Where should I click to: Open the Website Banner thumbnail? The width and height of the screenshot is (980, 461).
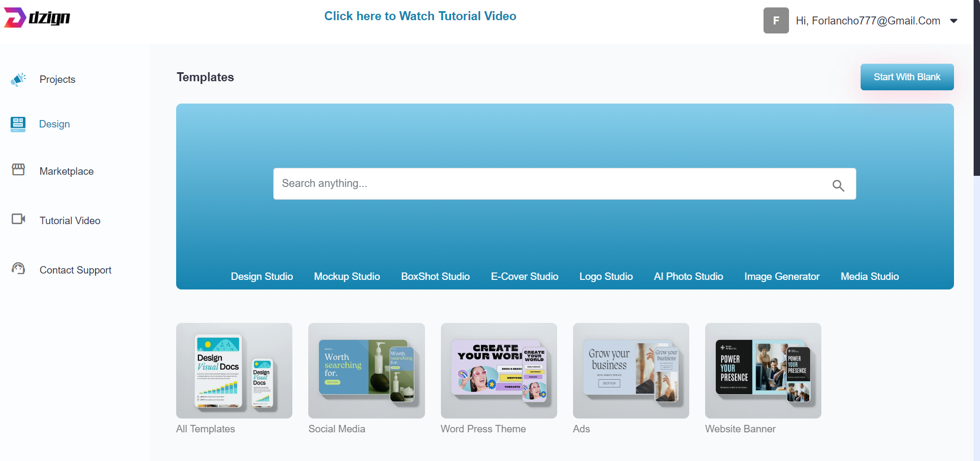pos(763,371)
